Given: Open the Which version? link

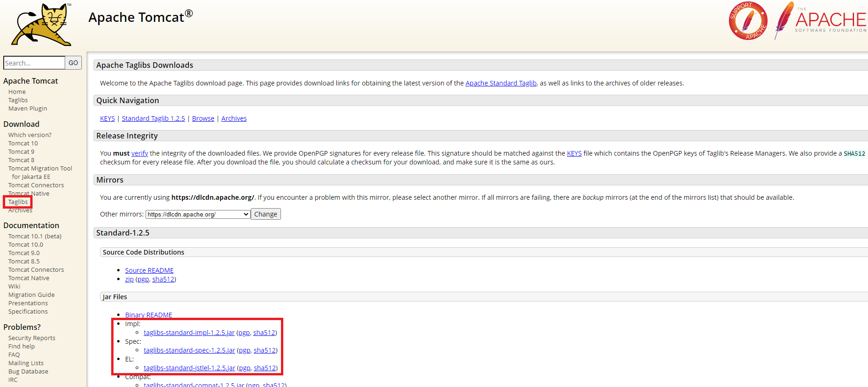Looking at the screenshot, I should [x=30, y=135].
